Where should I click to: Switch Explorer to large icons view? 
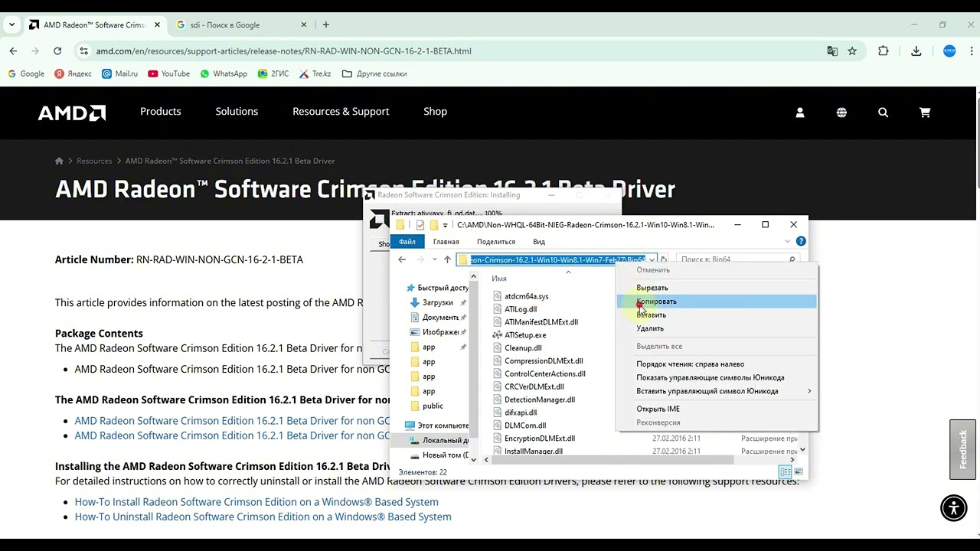(799, 471)
